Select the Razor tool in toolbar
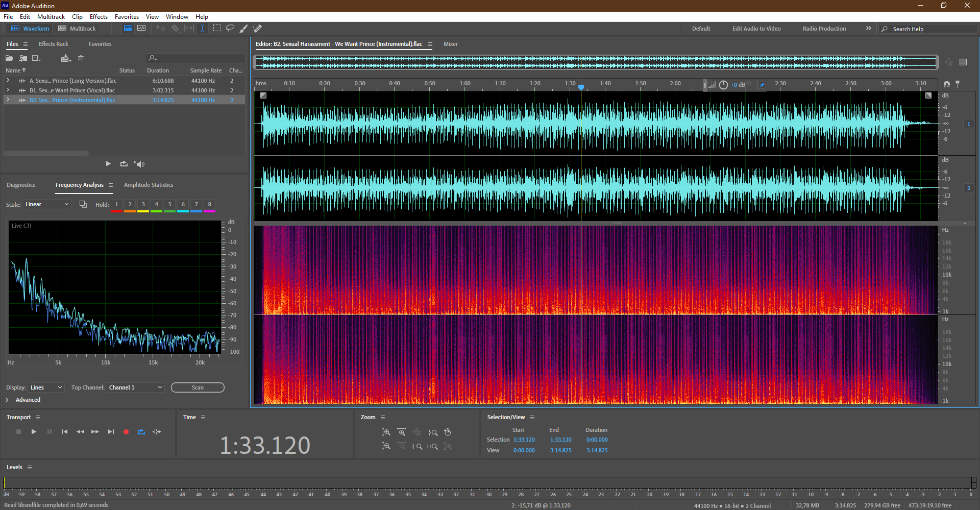This screenshot has height=510, width=980. pyautogui.click(x=175, y=29)
